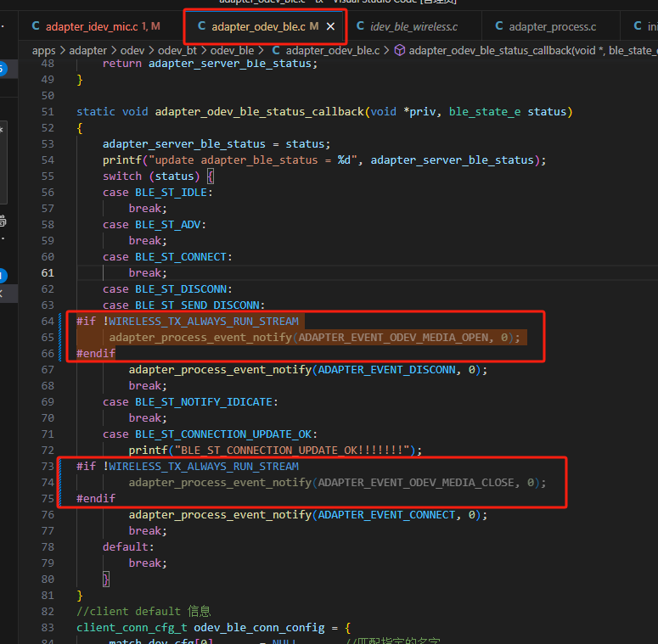Click 'ADAPTER_EVENT_CONNECT' on line 76
This screenshot has height=644, width=658.
click(386, 515)
